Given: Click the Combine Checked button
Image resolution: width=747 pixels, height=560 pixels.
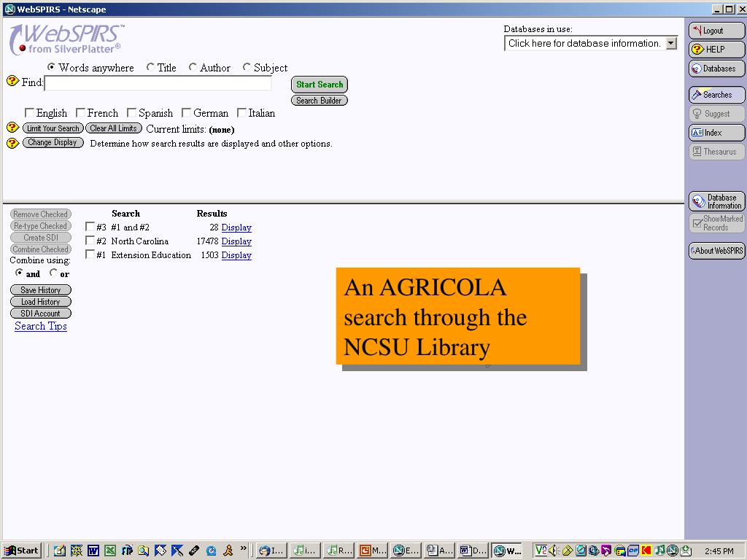Looking at the screenshot, I should click(41, 249).
